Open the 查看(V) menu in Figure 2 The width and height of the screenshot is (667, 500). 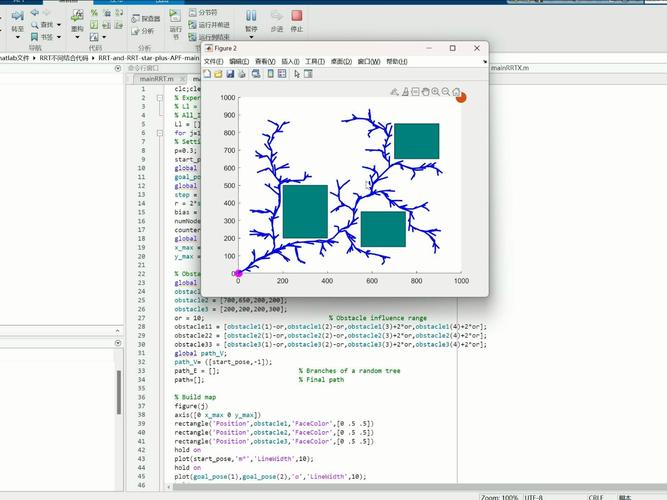tap(265, 62)
